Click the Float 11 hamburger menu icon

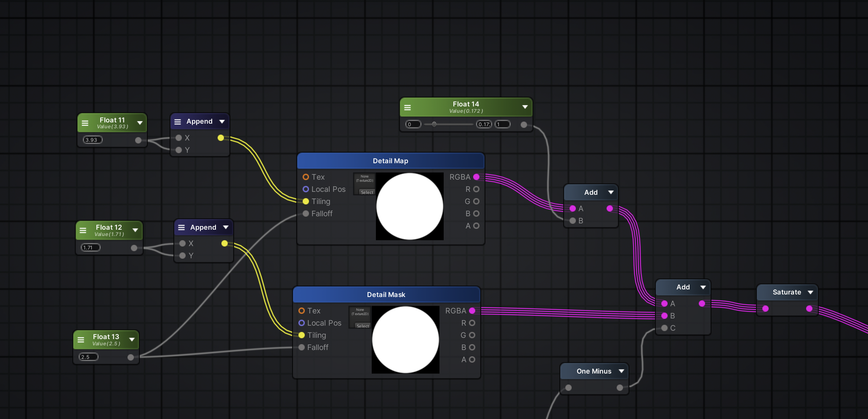click(x=85, y=123)
